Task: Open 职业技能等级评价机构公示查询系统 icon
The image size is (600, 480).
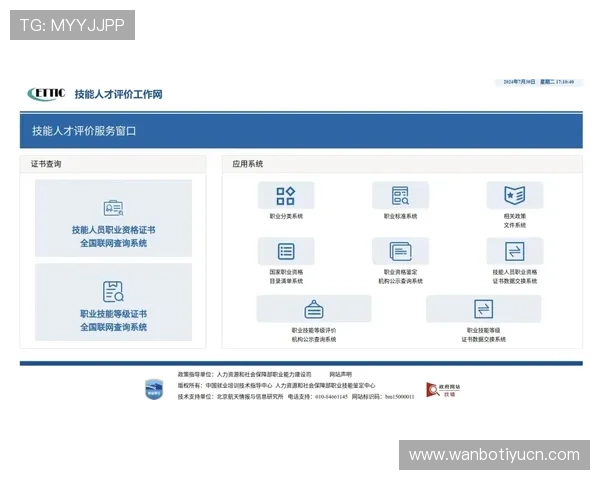Action: pos(314,309)
